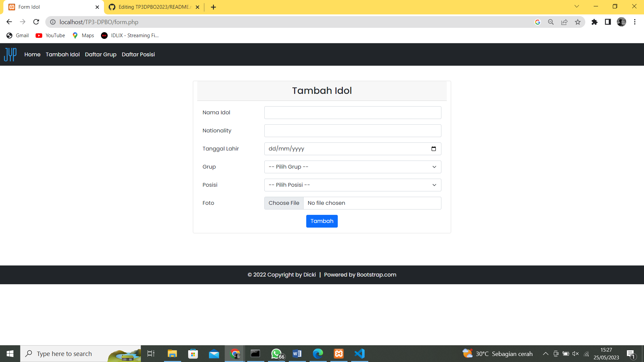The height and width of the screenshot is (362, 644).
Task: Open Visual Studio Code from the taskbar
Action: point(360,353)
